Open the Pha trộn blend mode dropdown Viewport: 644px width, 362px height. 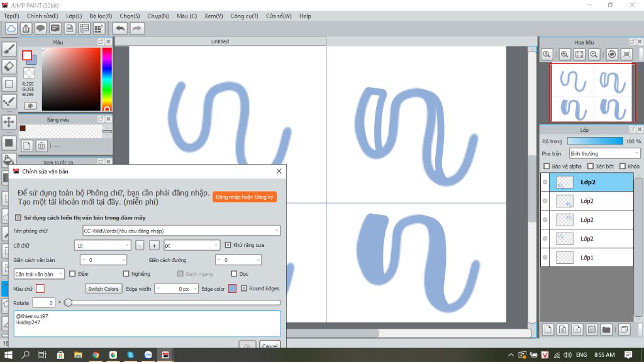[604, 153]
